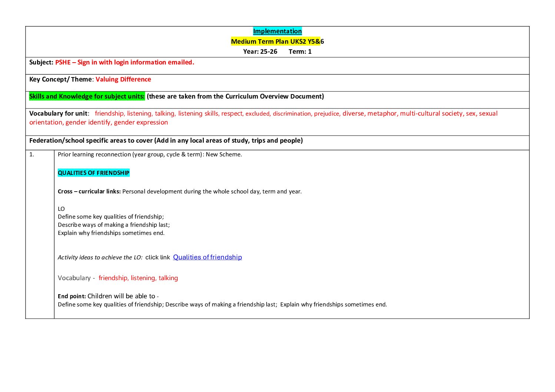Image resolution: width=555 pixels, height=392 pixels.
Task: Click the red friendship, listening, talking vocabulary
Action: pos(138,278)
